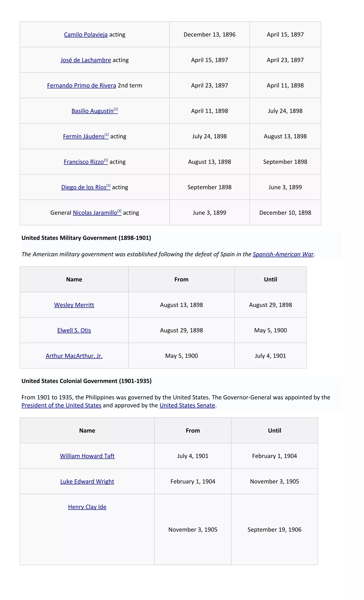364x600 pixels.
Task: Open the José de Lachambre link
Action: [86, 60]
